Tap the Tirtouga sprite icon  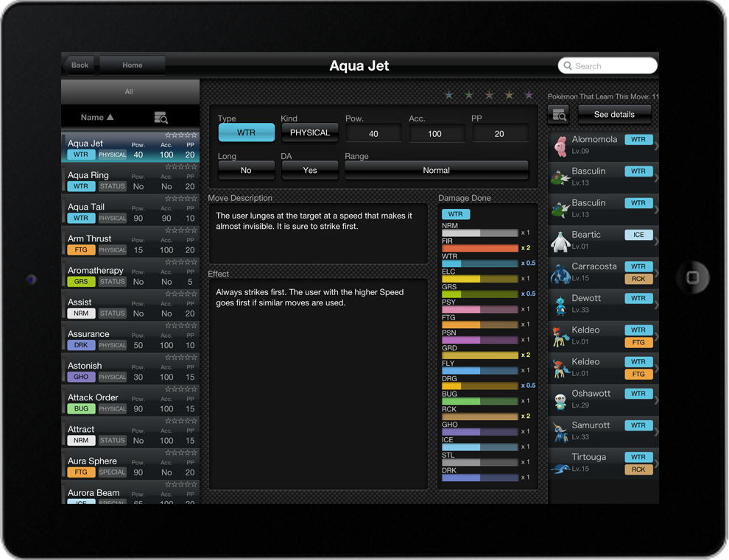click(560, 469)
